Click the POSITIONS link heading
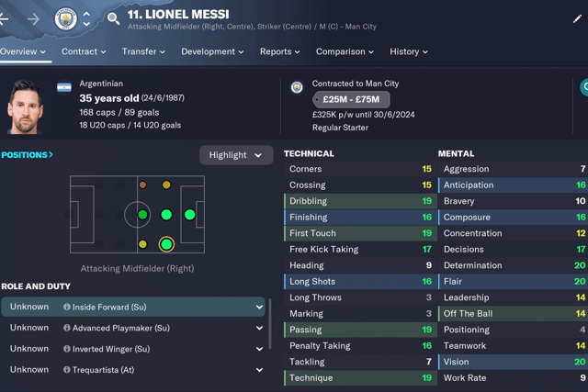The image size is (588, 392). (27, 155)
